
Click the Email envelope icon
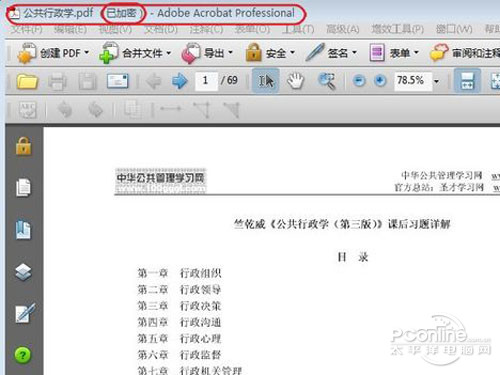click(118, 81)
